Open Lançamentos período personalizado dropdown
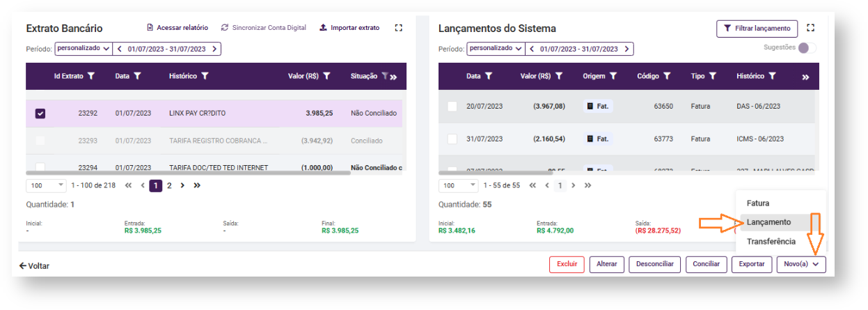Image resolution: width=868 pixels, height=310 pixels. point(496,49)
